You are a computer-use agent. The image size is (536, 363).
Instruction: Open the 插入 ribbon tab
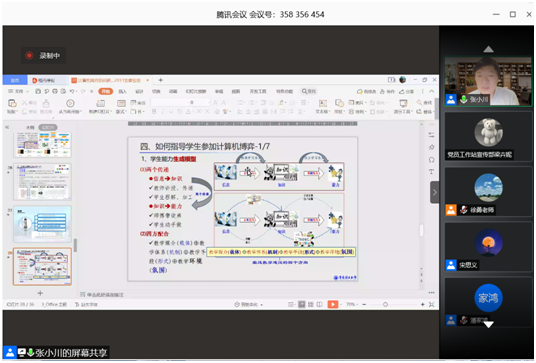point(122,91)
